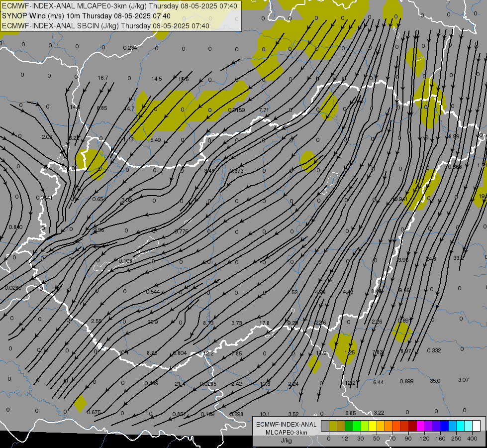Click legend scale value 12
487x448 pixels.
(345, 439)
